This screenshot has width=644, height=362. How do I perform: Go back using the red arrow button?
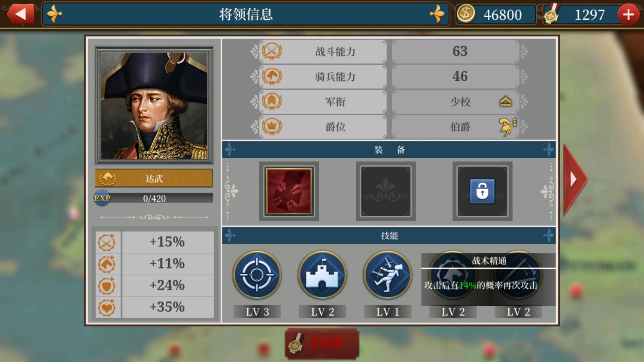20,14
